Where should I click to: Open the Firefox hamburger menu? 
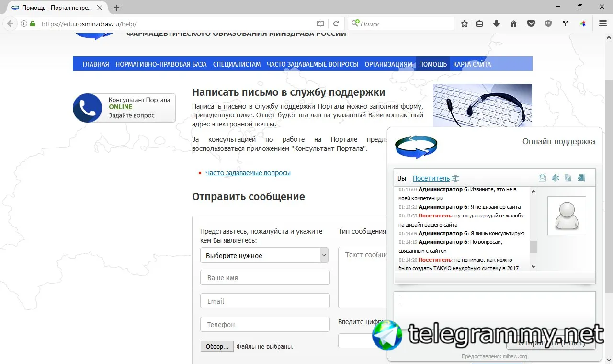pyautogui.click(x=603, y=23)
